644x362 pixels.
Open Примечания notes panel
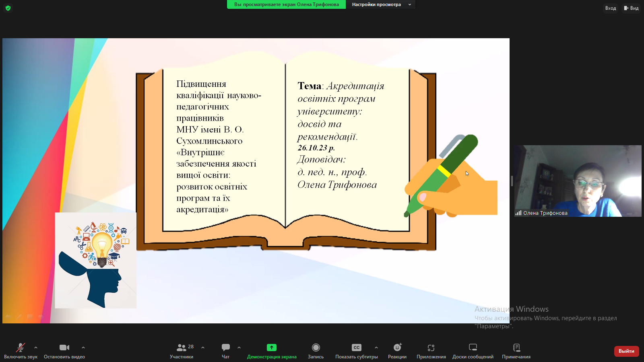click(516, 351)
